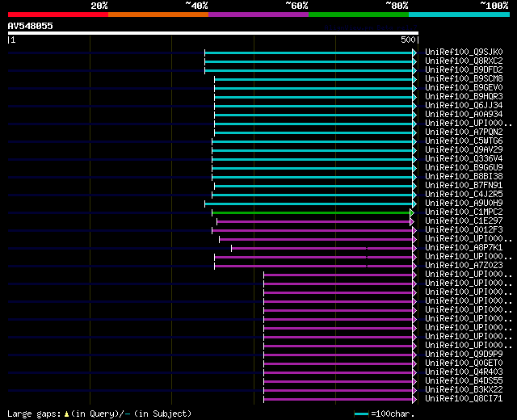
Task: Select the UniRef100_C1E297 label
Action: (464, 221)
